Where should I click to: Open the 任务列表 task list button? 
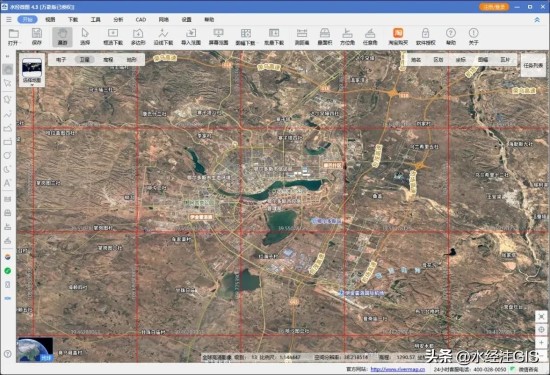(533, 66)
